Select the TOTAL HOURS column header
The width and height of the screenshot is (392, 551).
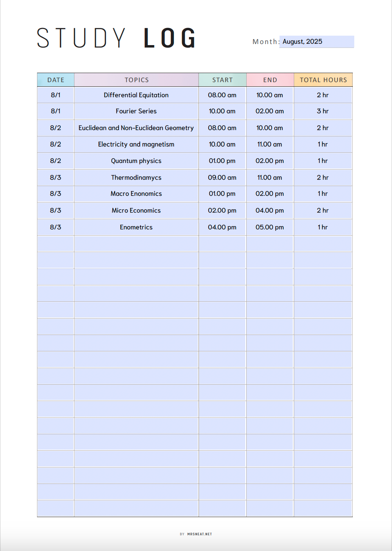pyautogui.click(x=323, y=80)
